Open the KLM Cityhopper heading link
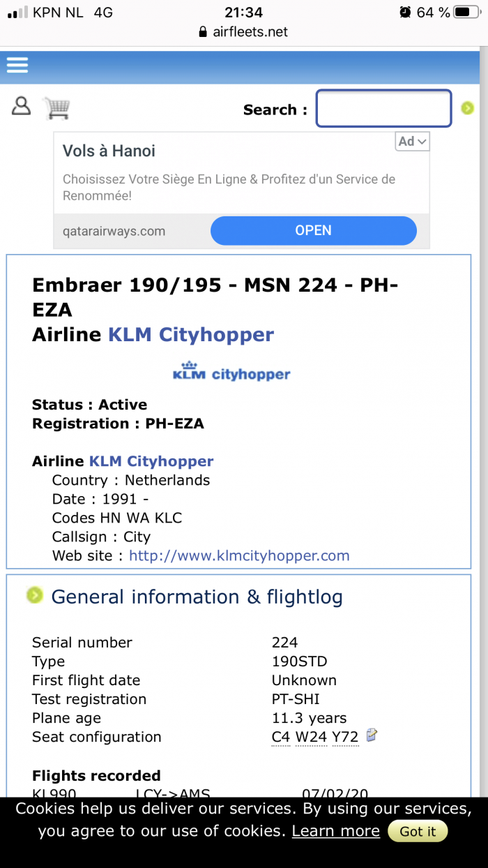 point(191,335)
